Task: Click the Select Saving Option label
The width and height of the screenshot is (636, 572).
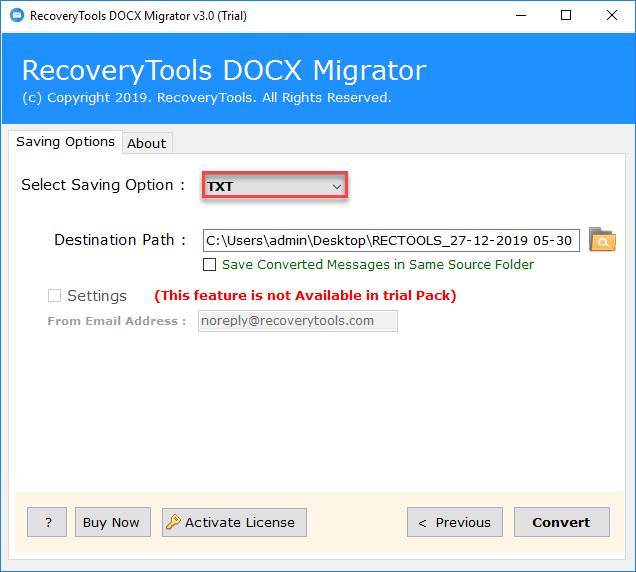Action: tap(103, 185)
